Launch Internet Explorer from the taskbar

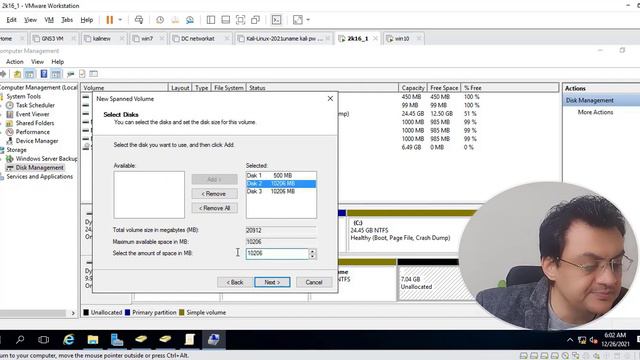pyautogui.click(x=69, y=340)
